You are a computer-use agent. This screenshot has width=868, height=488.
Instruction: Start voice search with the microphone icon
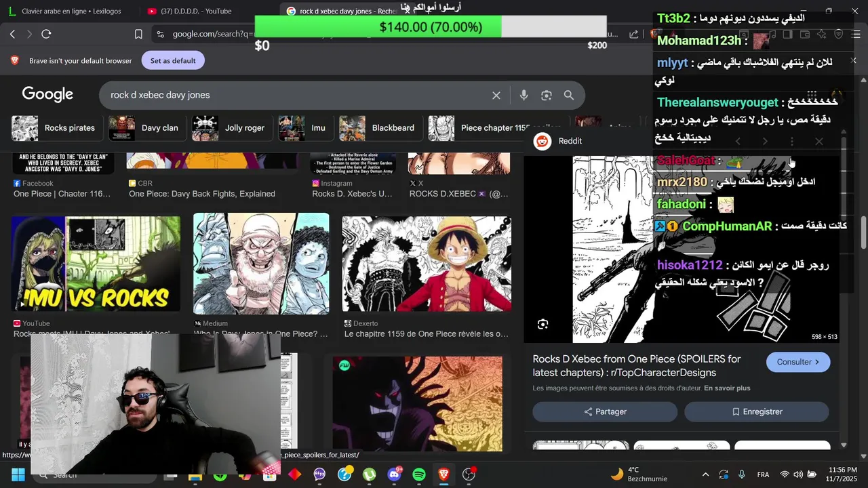tap(524, 96)
